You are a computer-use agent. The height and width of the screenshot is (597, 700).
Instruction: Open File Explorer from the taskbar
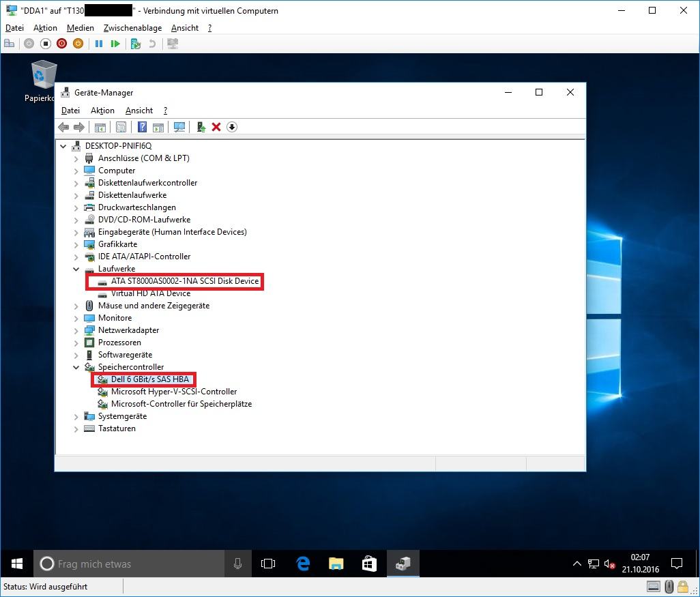tap(336, 564)
